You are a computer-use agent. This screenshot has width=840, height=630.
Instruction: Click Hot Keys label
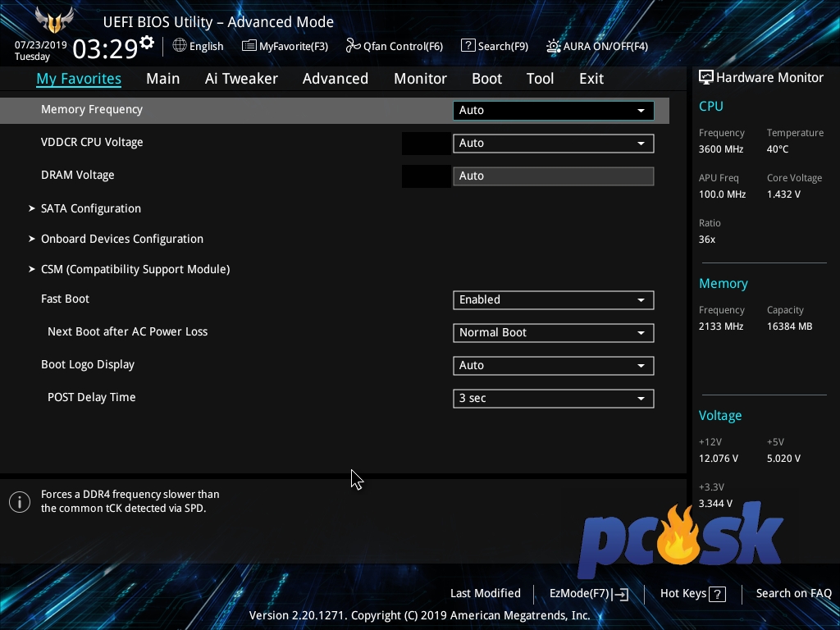tap(683, 594)
